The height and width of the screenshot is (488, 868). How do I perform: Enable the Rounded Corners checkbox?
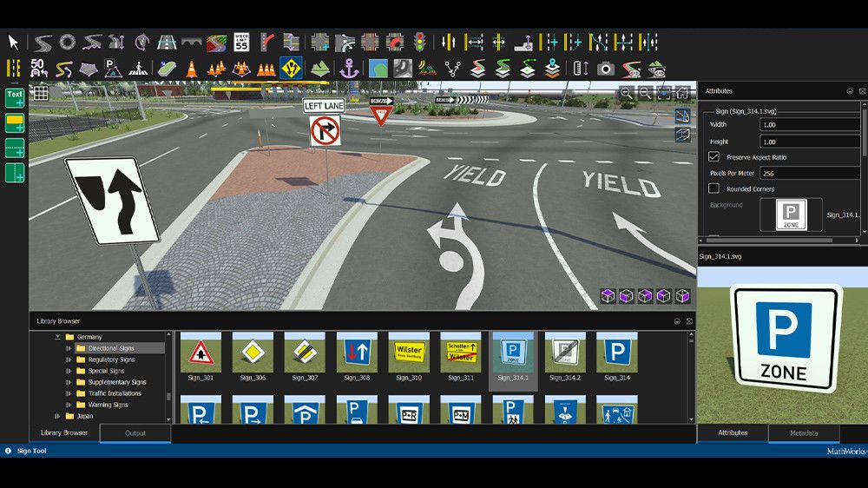pos(713,188)
